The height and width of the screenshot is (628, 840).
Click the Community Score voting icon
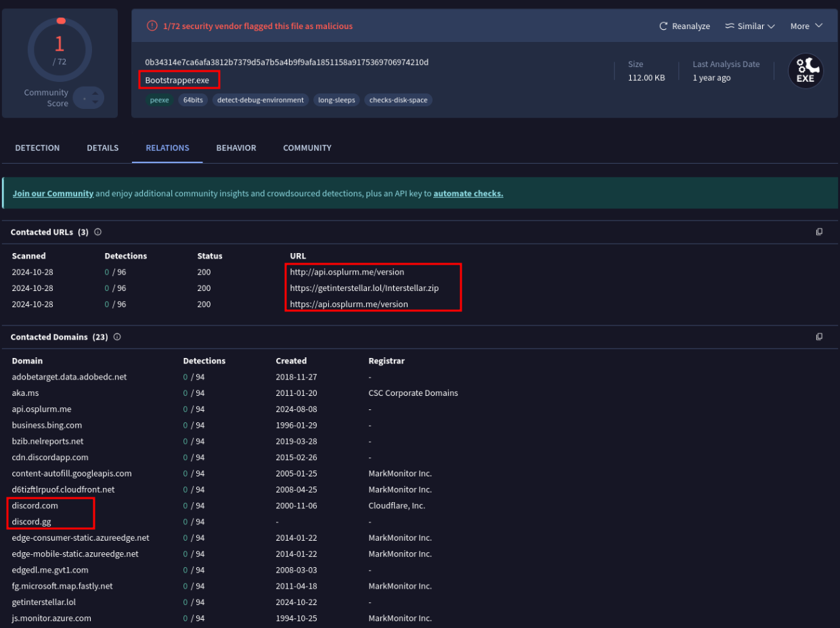[x=89, y=98]
